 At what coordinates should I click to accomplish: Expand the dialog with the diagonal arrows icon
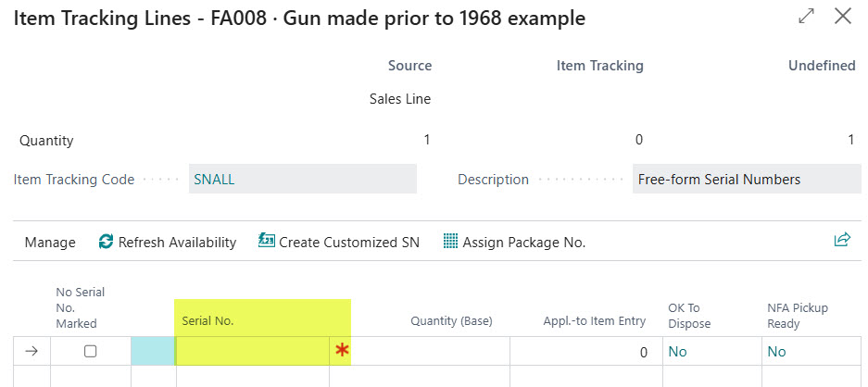806,17
